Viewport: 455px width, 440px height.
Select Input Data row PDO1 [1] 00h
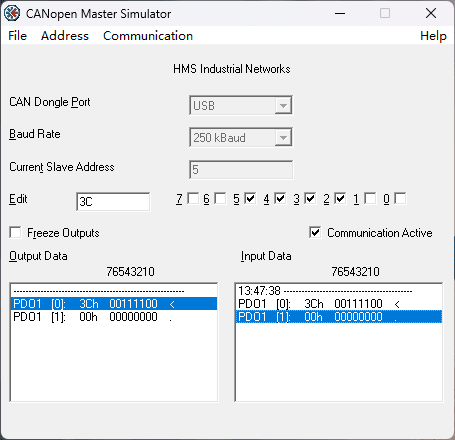coord(339,317)
